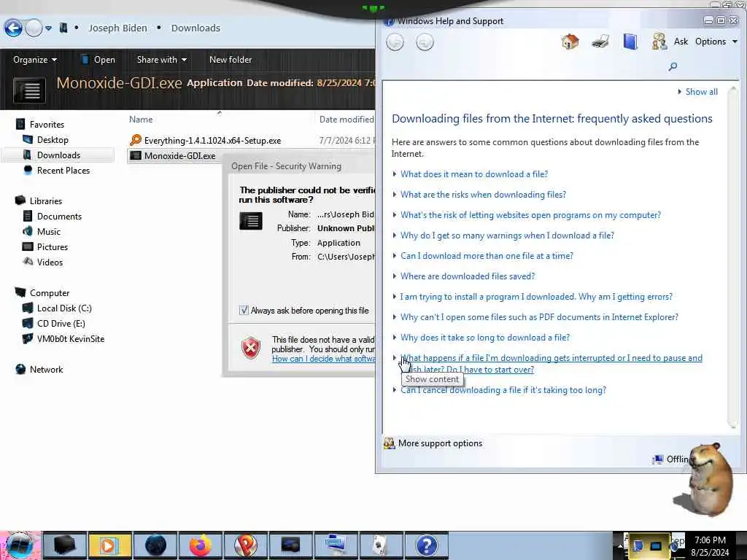Expand Can I download more than one file
The image size is (747, 560).
487,256
